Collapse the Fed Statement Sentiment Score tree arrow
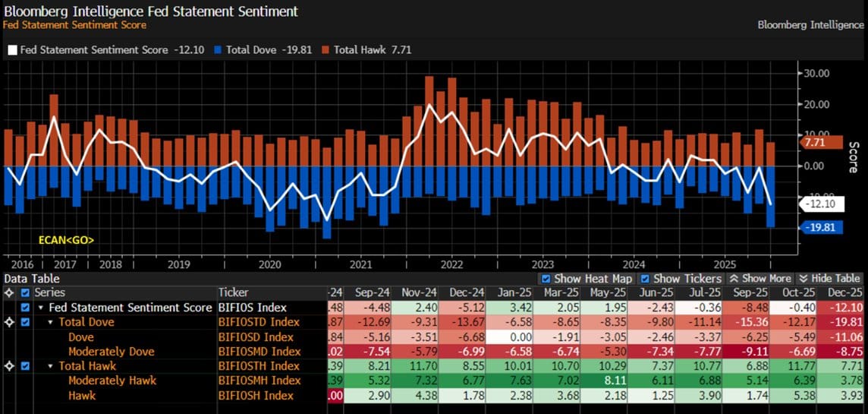 click(42, 308)
